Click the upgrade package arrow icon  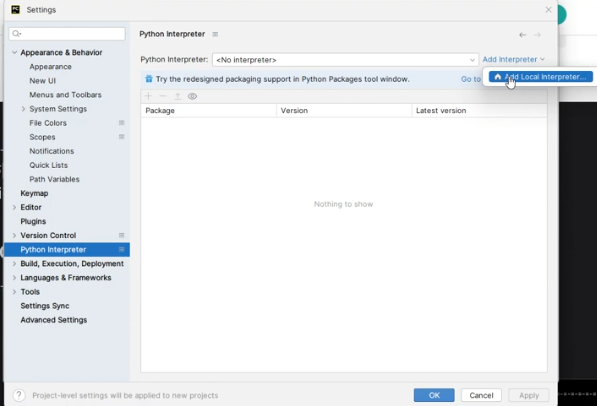[x=177, y=96]
